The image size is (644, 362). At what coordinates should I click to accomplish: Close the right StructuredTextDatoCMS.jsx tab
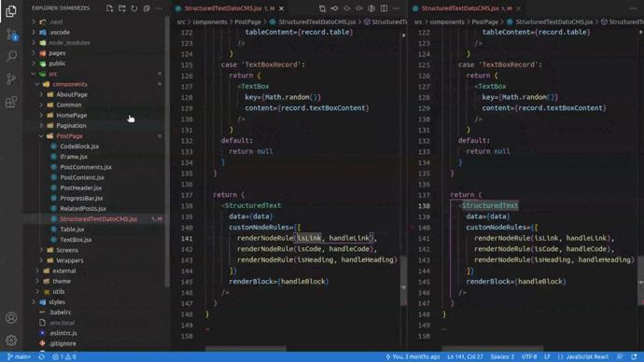tap(518, 8)
